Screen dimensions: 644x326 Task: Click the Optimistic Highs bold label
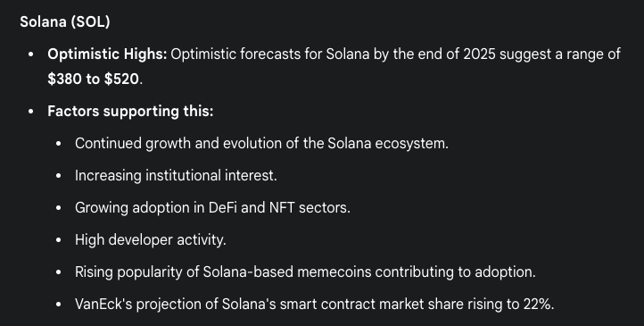tap(107, 54)
